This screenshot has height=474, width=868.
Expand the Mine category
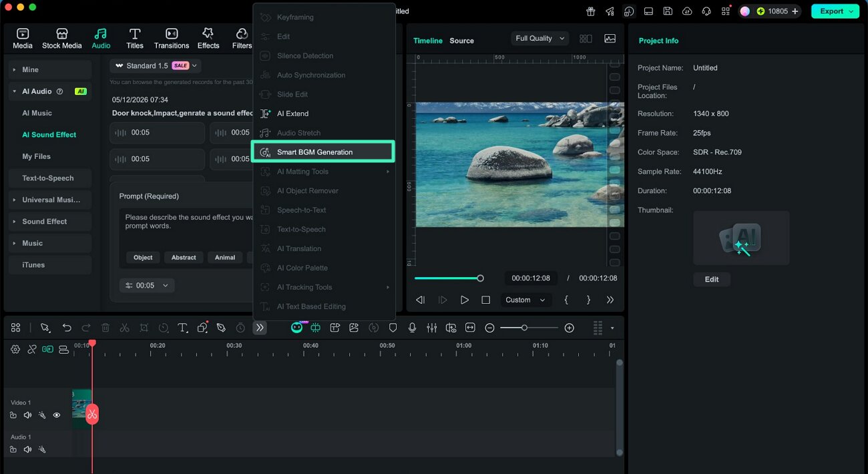pos(49,69)
